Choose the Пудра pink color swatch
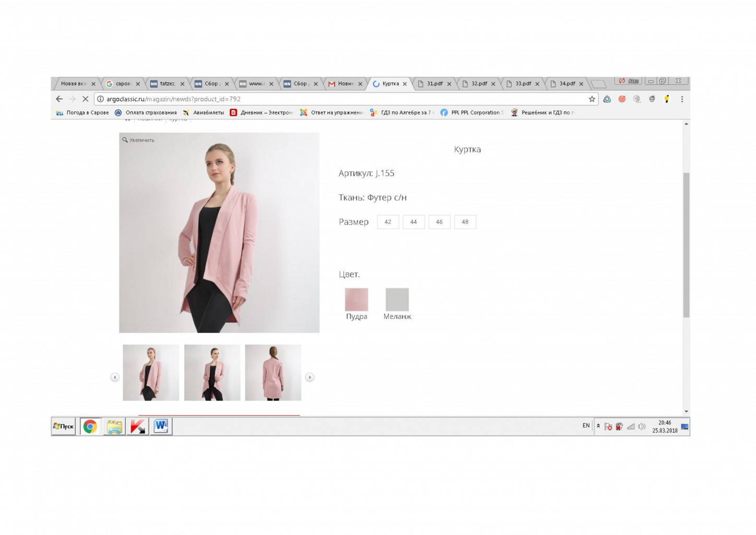 [357, 299]
